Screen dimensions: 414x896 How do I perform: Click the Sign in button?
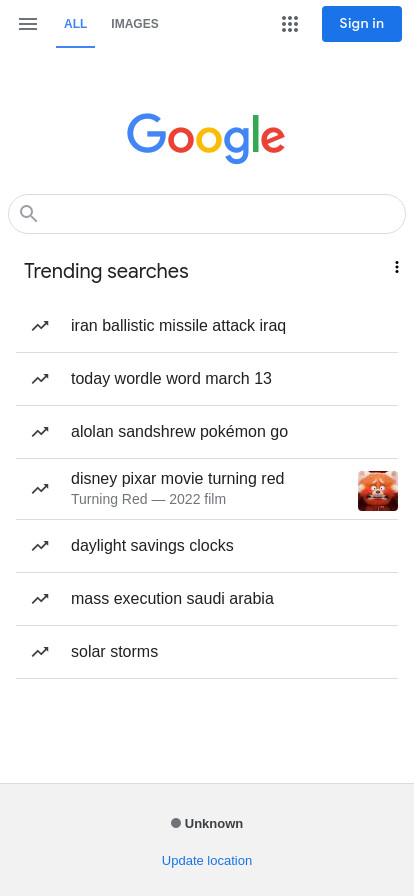[x=362, y=24]
